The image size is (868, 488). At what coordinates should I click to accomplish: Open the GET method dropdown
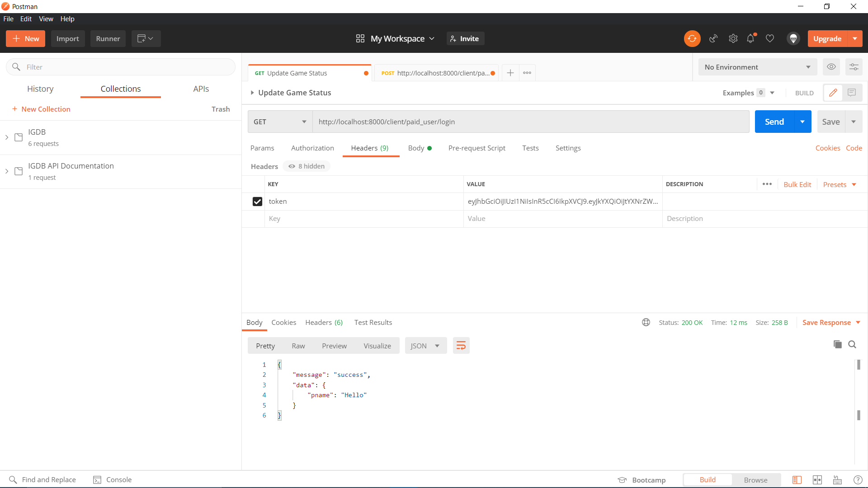[280, 122]
